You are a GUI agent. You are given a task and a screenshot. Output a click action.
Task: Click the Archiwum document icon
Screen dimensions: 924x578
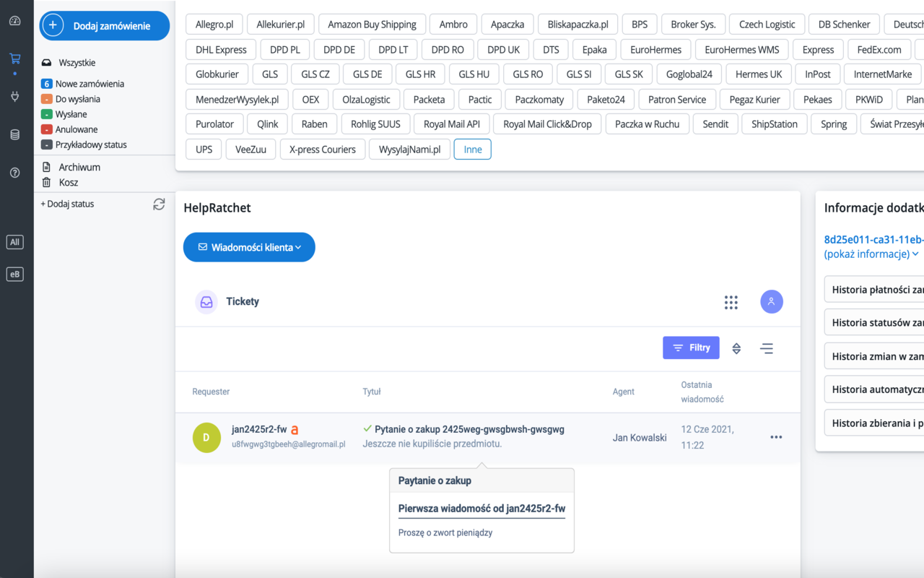pos(47,167)
